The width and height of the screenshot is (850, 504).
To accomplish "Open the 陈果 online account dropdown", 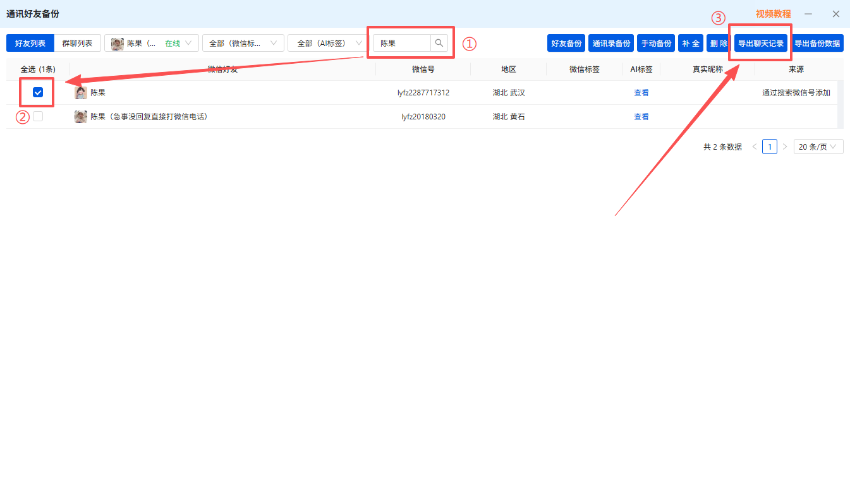I will pyautogui.click(x=152, y=43).
